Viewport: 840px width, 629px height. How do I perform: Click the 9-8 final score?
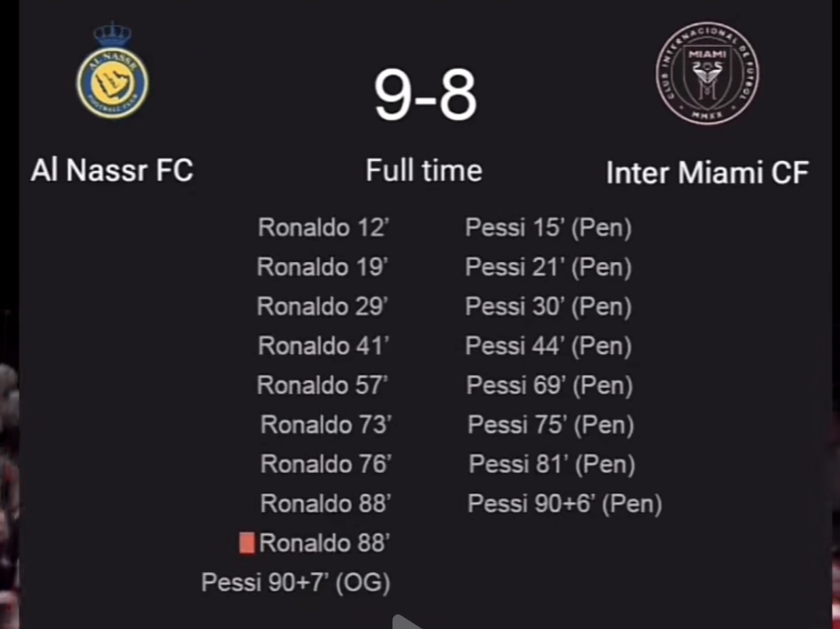[x=425, y=96]
